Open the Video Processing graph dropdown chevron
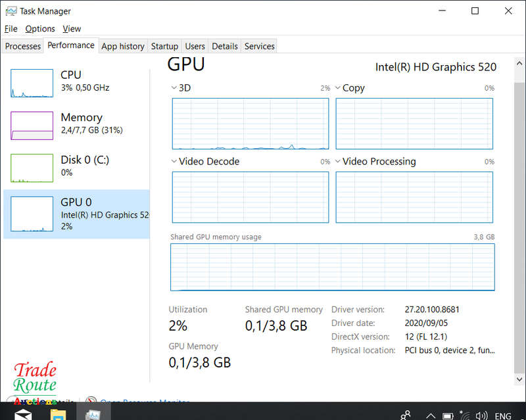This screenshot has width=526, height=420. (338, 161)
